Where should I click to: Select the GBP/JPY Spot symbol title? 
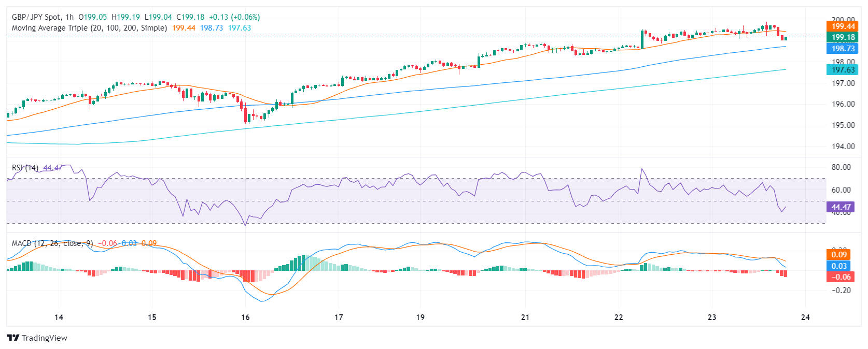pyautogui.click(x=43, y=17)
